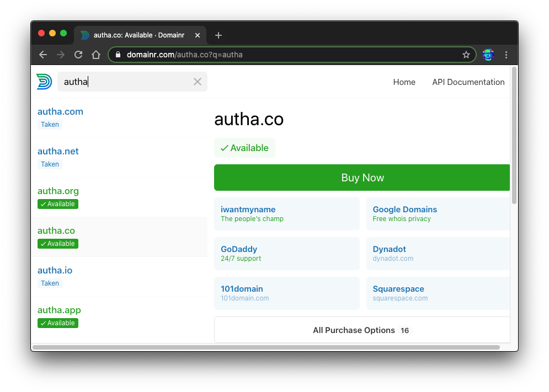Open the Home navigation link
Image resolution: width=549 pixels, height=392 pixels.
coord(404,82)
